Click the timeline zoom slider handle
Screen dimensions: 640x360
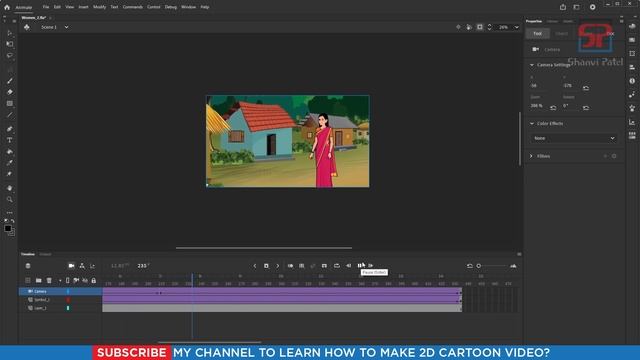coord(479,266)
